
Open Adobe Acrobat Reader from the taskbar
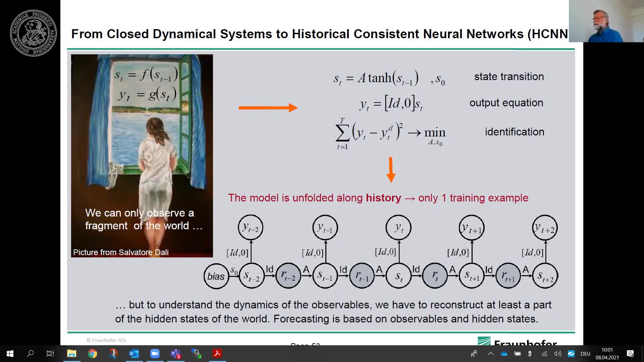pos(217,354)
